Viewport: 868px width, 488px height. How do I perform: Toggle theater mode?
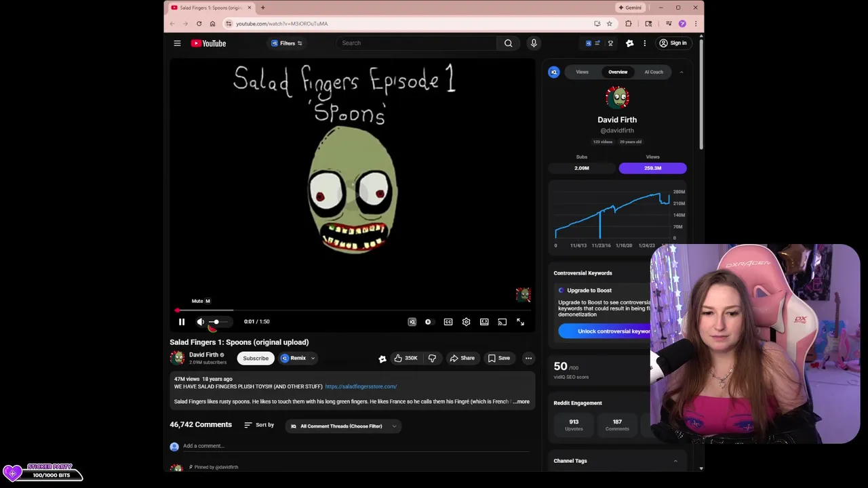[x=484, y=322]
